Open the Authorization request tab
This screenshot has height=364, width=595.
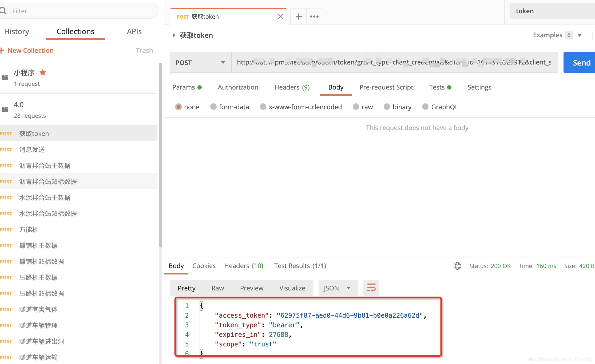238,87
